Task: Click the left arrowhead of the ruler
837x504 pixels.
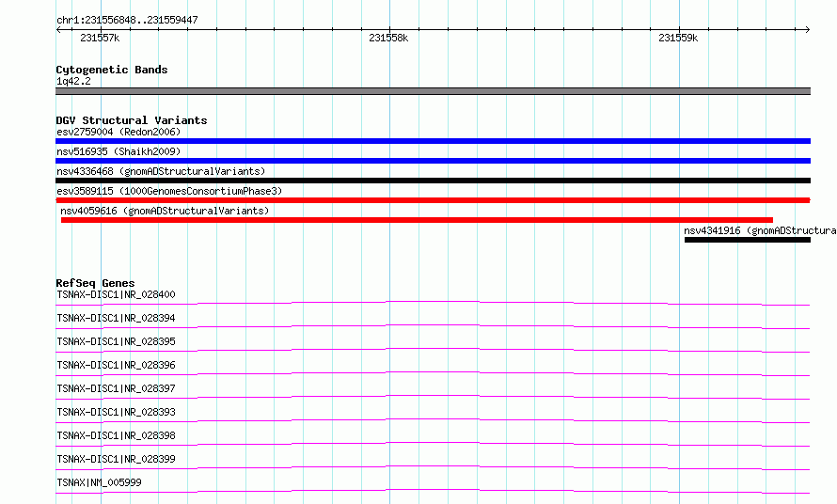Action: pyautogui.click(x=58, y=30)
